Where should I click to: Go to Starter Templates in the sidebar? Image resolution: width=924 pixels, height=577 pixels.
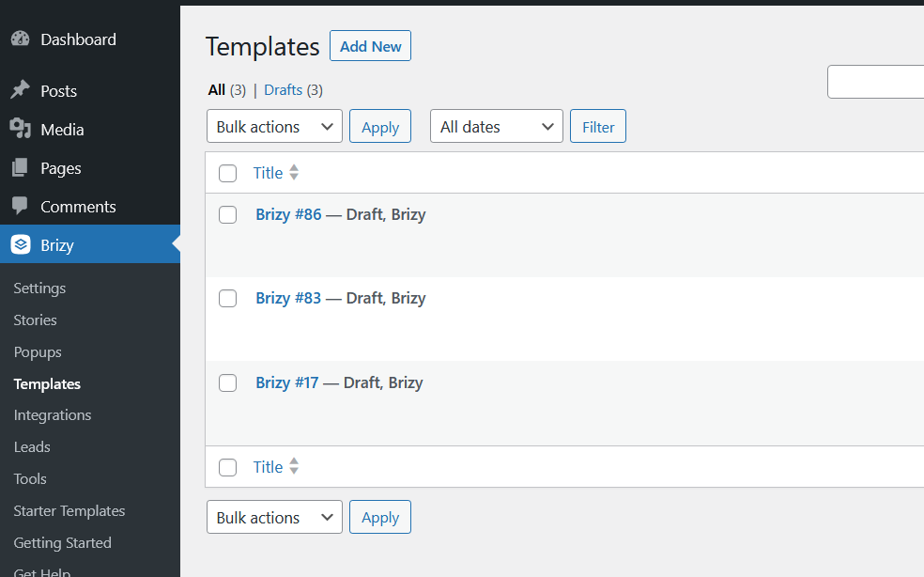pyautogui.click(x=69, y=510)
